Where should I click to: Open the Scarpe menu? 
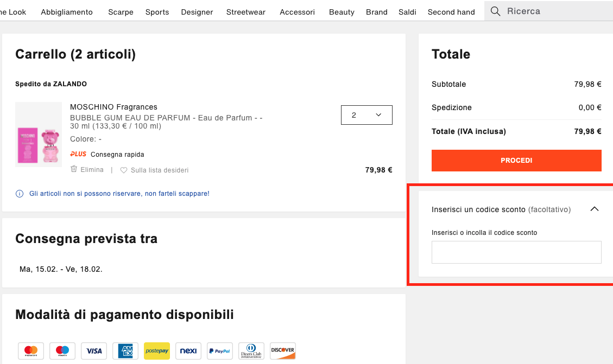click(121, 12)
